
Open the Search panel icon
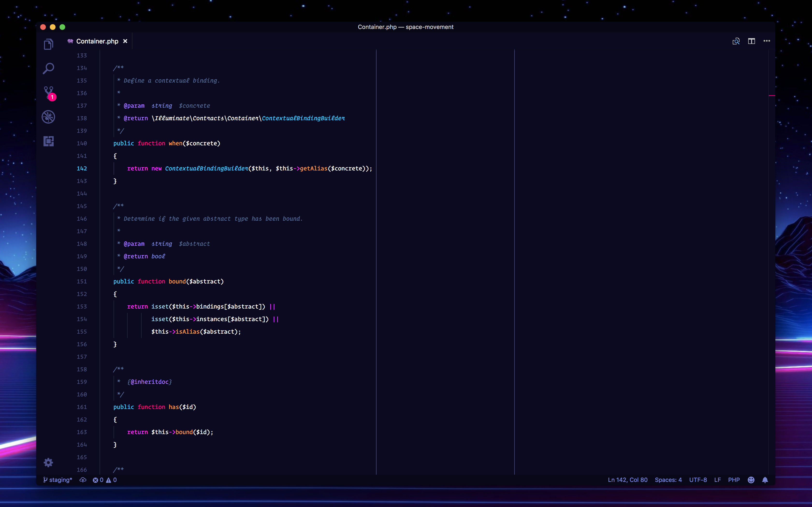tap(48, 68)
